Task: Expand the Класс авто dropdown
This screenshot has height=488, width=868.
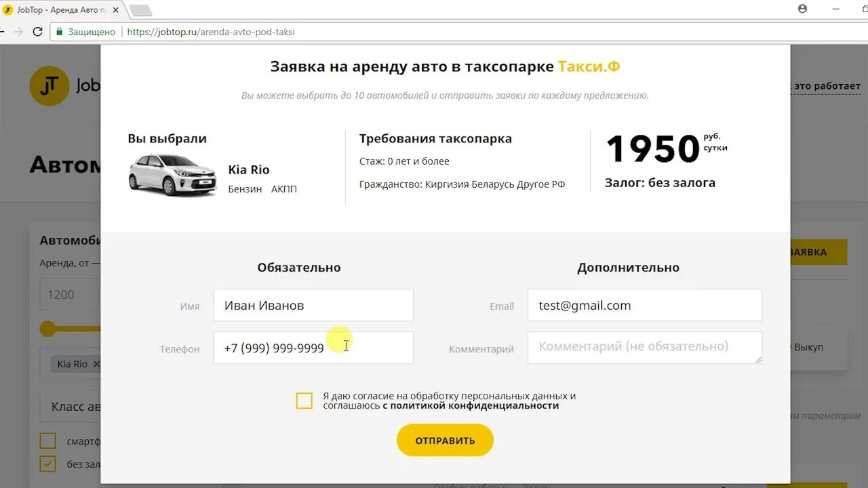Action: click(70, 407)
